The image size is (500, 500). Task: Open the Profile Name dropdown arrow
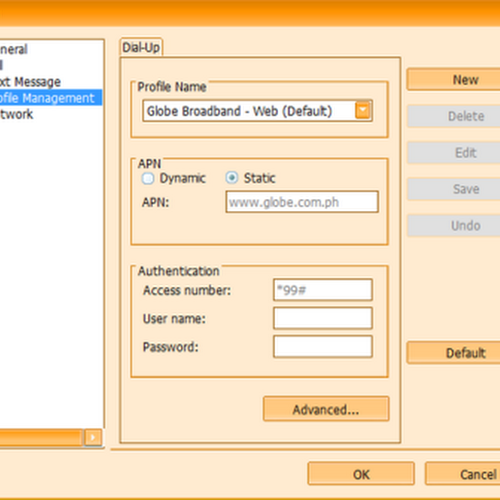pyautogui.click(x=363, y=110)
